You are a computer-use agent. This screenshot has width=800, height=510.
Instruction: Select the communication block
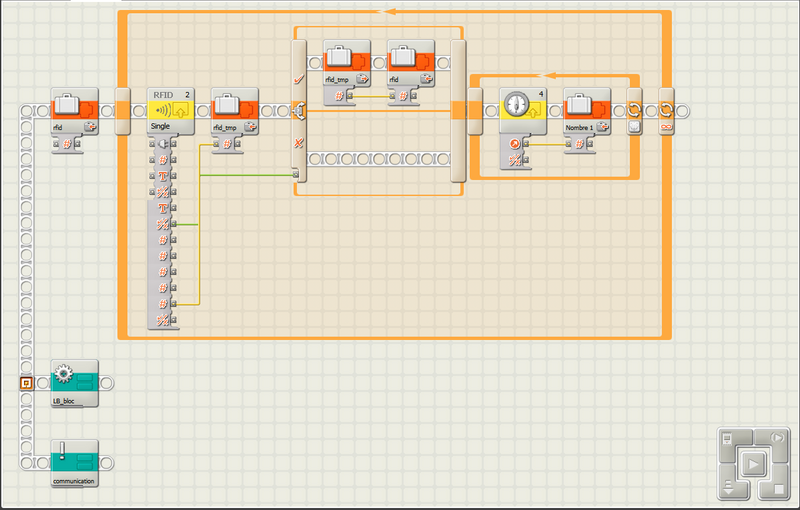click(74, 462)
